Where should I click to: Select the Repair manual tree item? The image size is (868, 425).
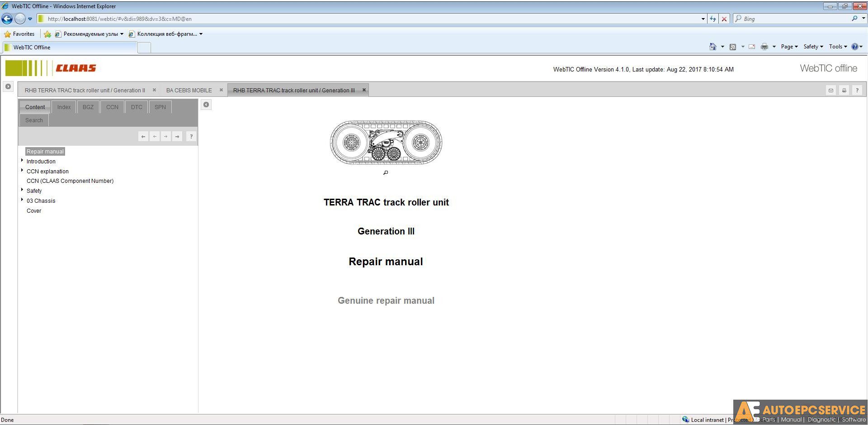(x=45, y=152)
